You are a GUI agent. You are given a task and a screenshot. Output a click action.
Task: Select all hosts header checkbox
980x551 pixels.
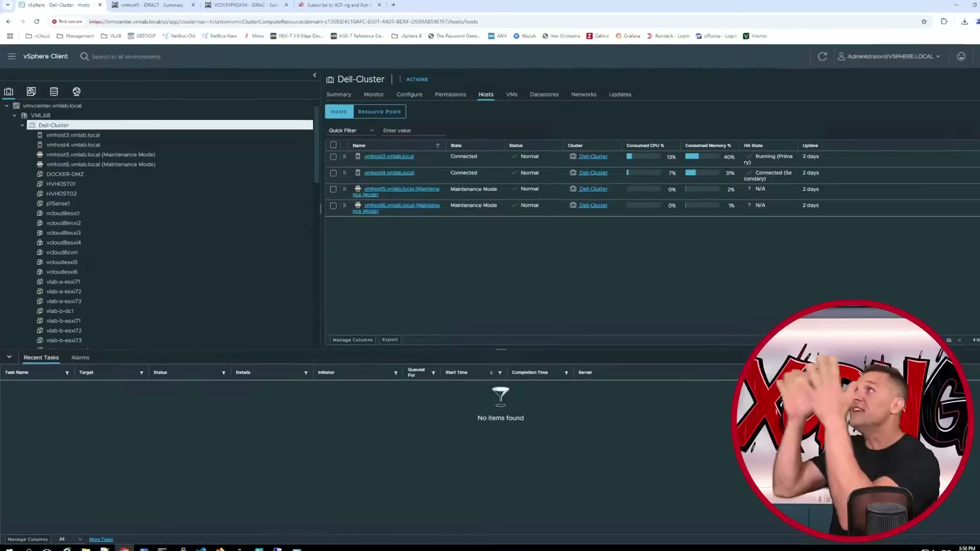[x=333, y=145]
